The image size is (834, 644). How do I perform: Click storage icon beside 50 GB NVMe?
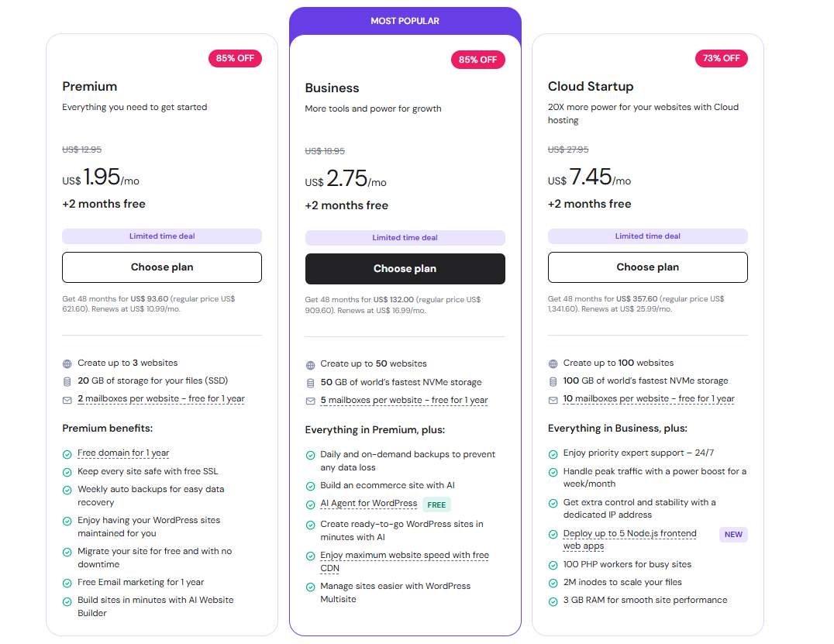(310, 383)
